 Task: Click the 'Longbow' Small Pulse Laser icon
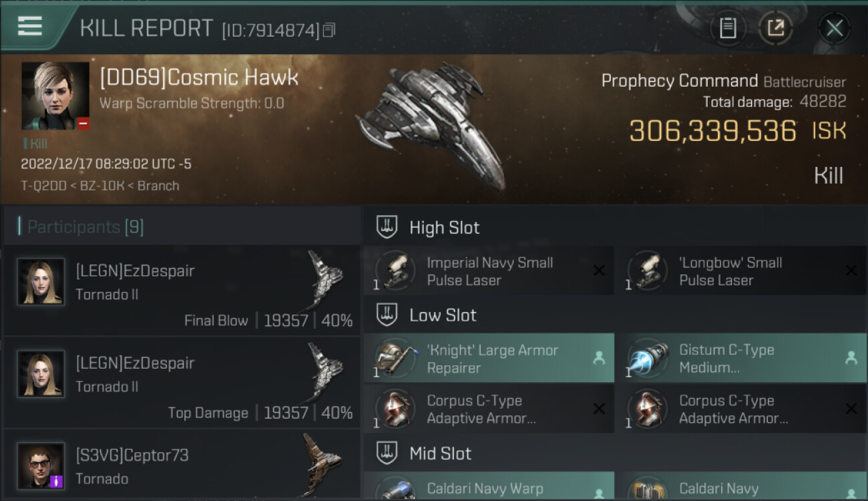click(x=648, y=271)
